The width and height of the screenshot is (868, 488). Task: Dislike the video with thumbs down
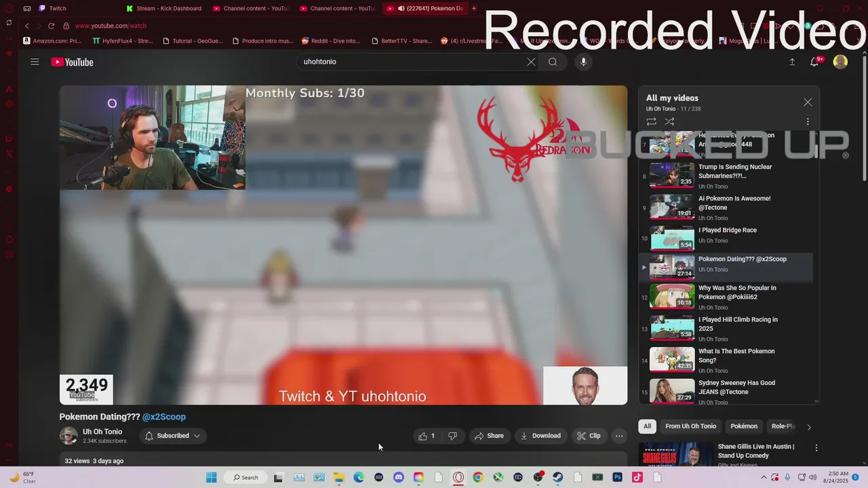(x=452, y=436)
